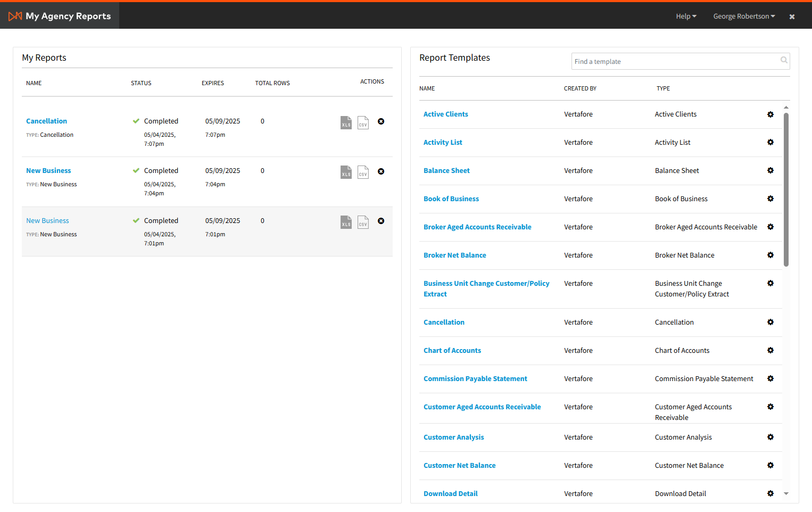The image size is (812, 512).
Task: Open the Balance Sheet template
Action: (446, 171)
